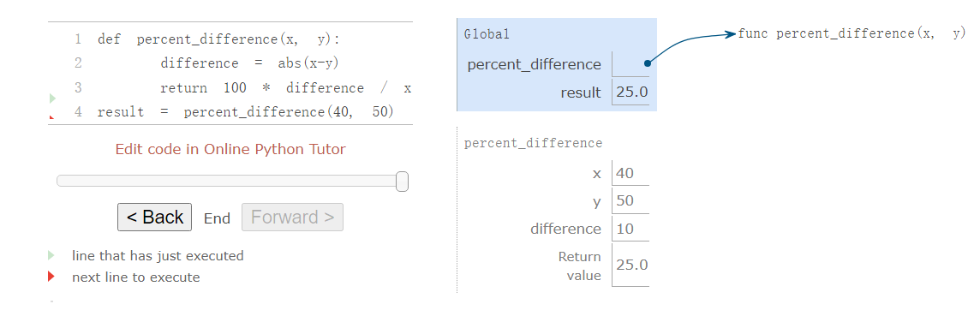The image size is (980, 328).
Task: Click the disabled Forward button
Action: click(292, 217)
